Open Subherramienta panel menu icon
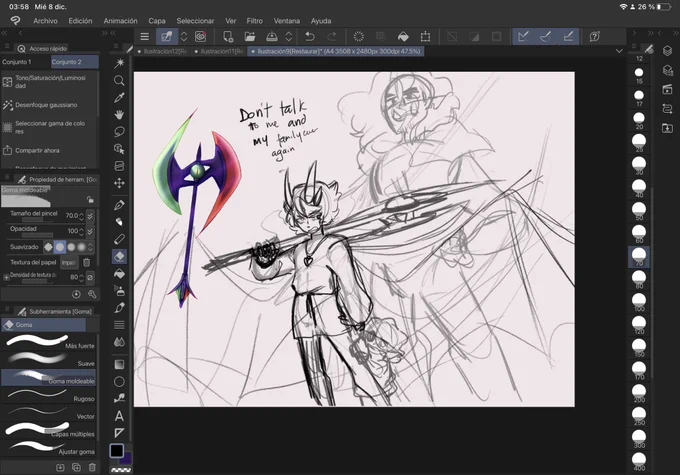Image resolution: width=680 pixels, height=475 pixels. (x=7, y=309)
